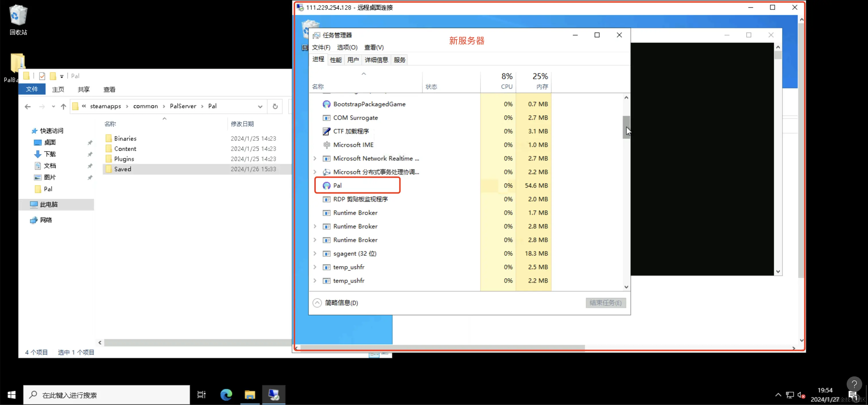Open the 主页 ribbon tab
Screen dimensions: 868x405
click(58, 89)
